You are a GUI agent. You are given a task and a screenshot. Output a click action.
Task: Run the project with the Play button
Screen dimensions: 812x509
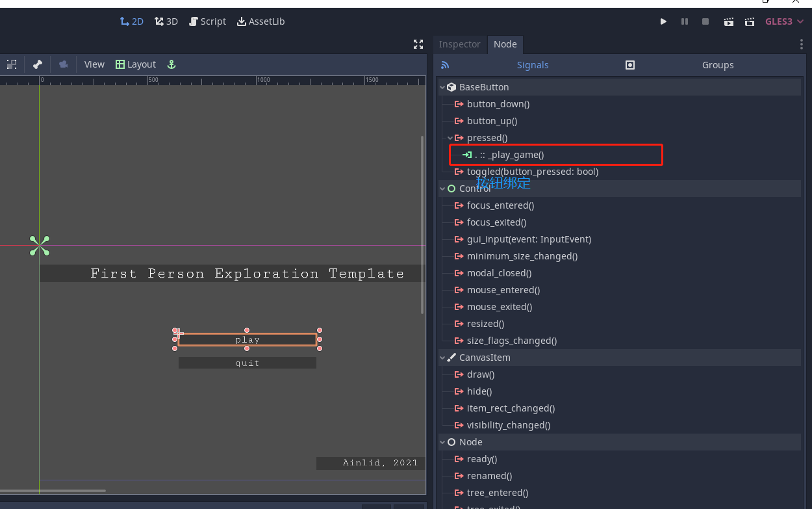tap(663, 21)
